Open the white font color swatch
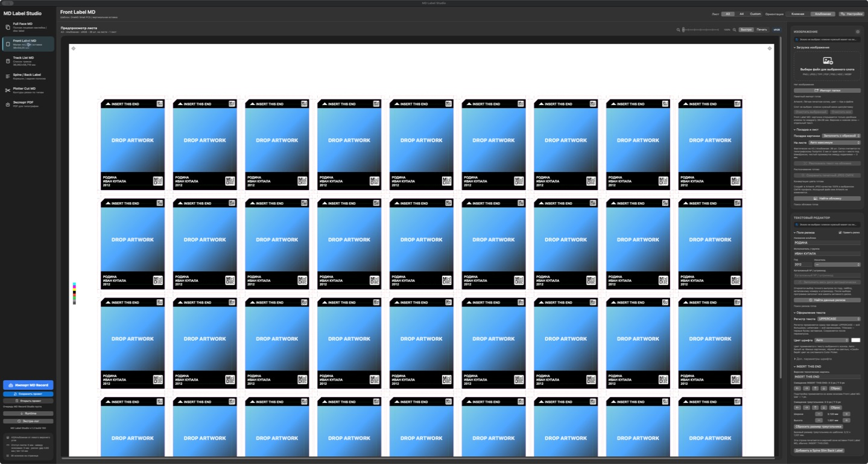Screen dimensions: 868x464 855,340
